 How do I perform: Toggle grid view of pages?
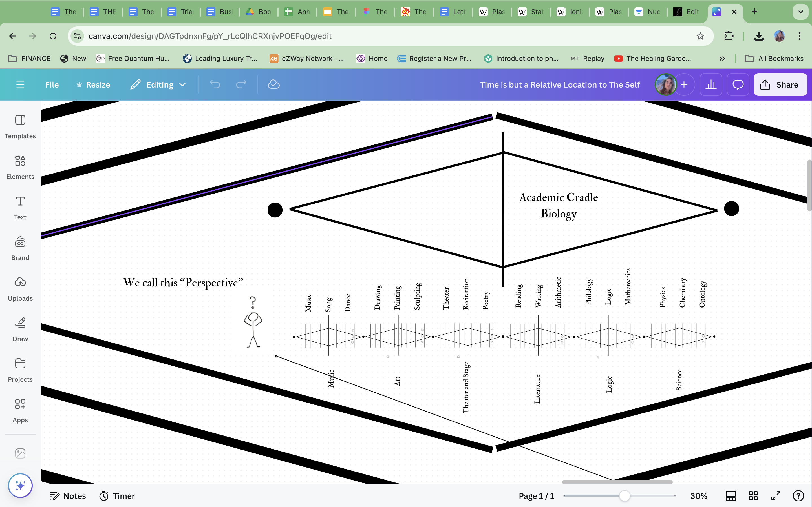[753, 496]
